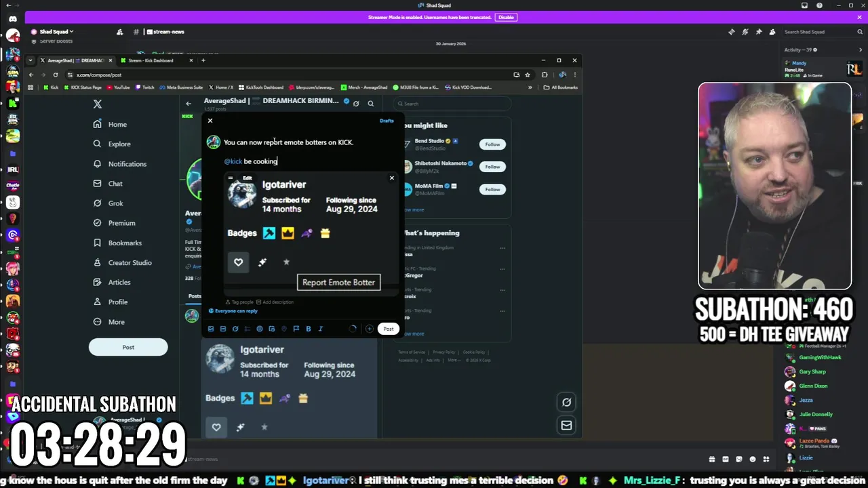Open Grok in X sidebar

[108, 203]
